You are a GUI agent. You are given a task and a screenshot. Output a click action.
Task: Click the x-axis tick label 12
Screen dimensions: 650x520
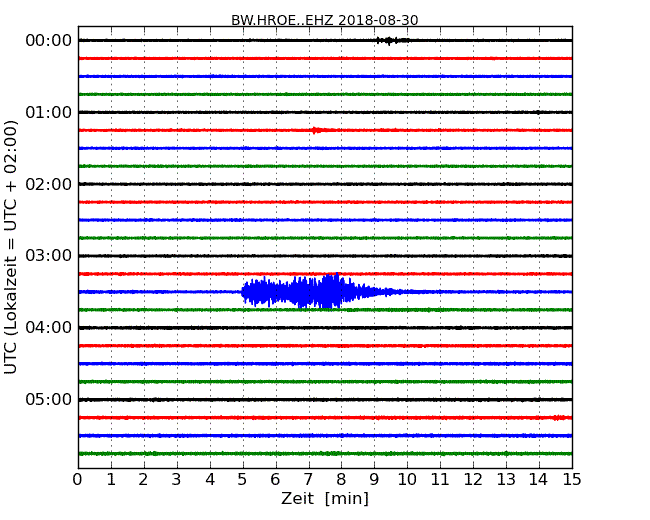point(473,479)
